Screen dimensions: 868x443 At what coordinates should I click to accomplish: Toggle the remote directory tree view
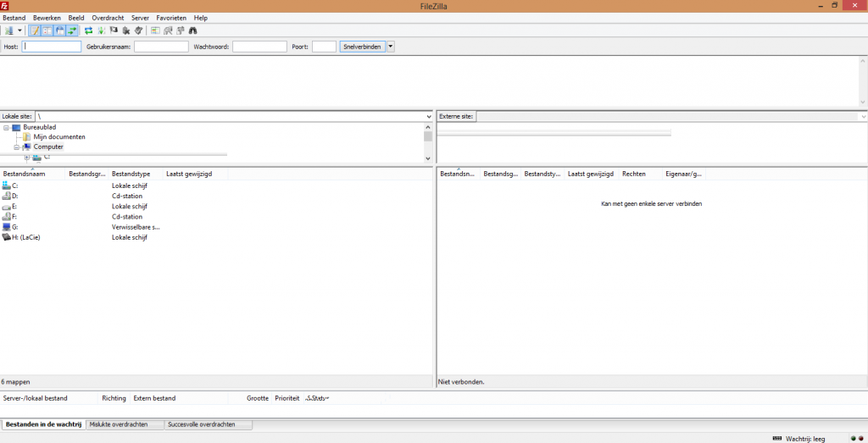tap(60, 31)
